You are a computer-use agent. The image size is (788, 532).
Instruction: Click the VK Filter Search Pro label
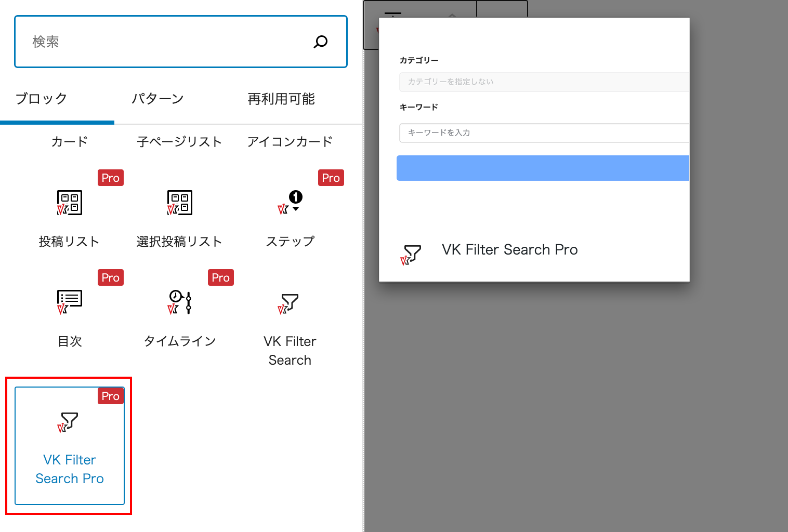coord(70,469)
